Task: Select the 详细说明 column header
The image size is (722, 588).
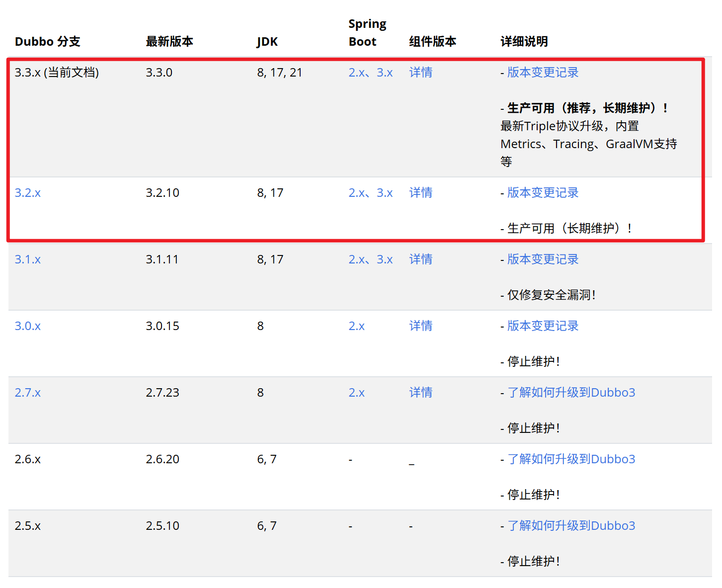Action: click(524, 42)
